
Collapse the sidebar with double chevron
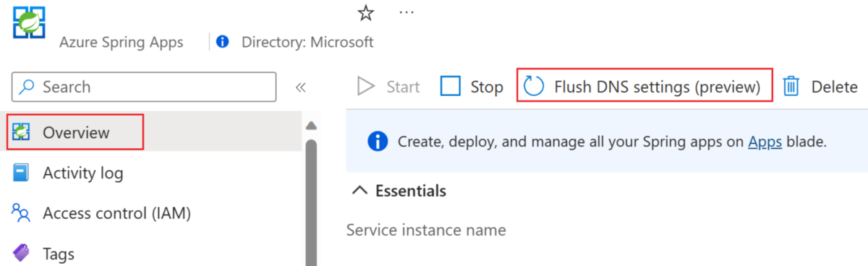(301, 87)
